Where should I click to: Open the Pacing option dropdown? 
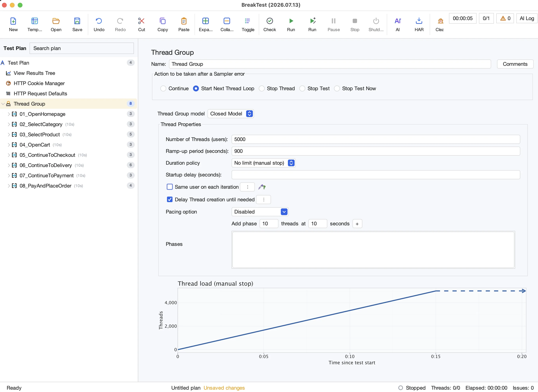260,212
